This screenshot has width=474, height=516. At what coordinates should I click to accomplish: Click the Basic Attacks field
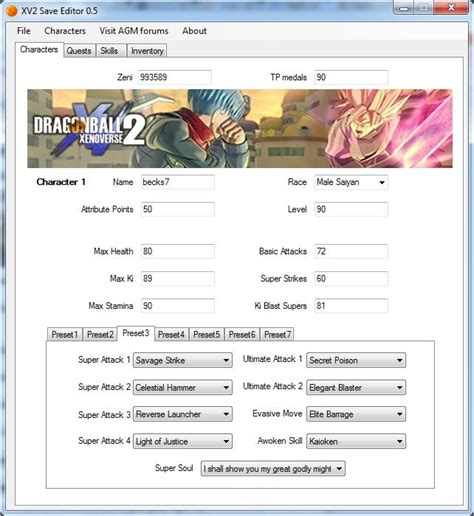point(351,251)
